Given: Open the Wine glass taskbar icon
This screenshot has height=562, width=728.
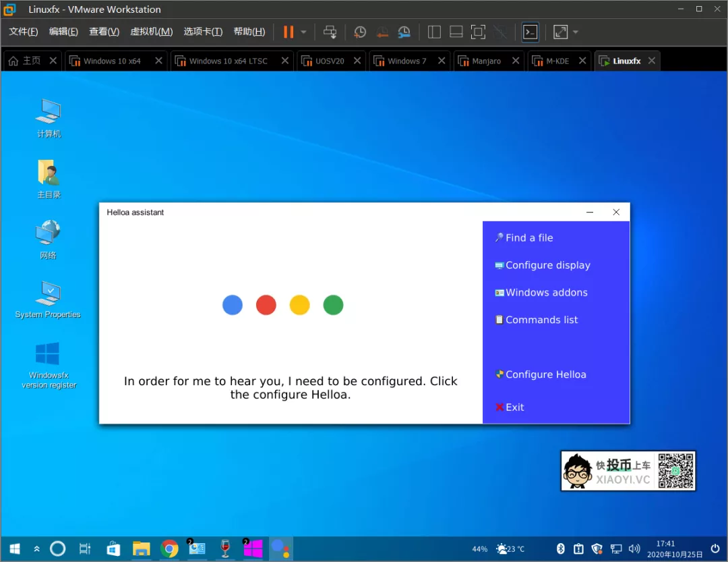Looking at the screenshot, I should coord(225,549).
